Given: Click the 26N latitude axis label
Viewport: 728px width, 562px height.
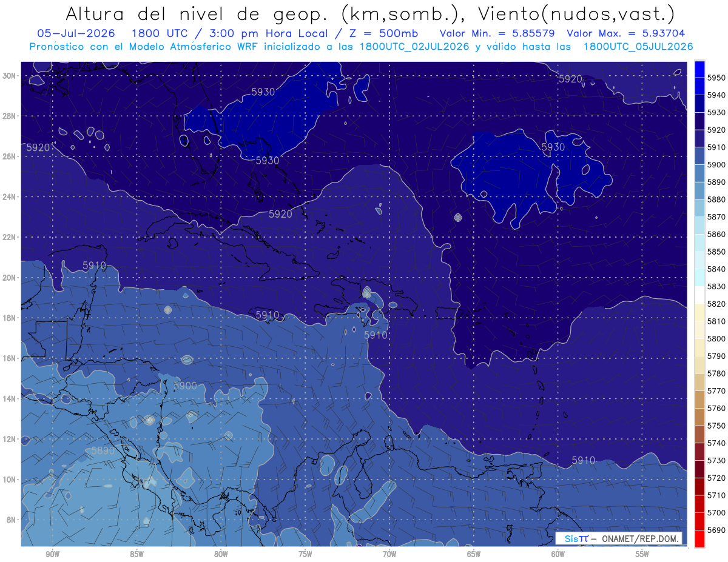Looking at the screenshot, I should coord(10,156).
